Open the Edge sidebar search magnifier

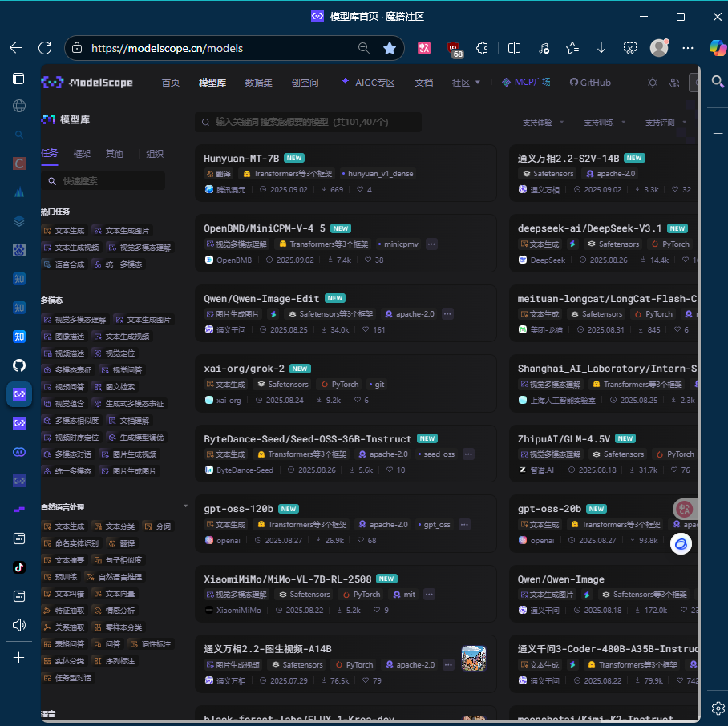click(x=718, y=82)
